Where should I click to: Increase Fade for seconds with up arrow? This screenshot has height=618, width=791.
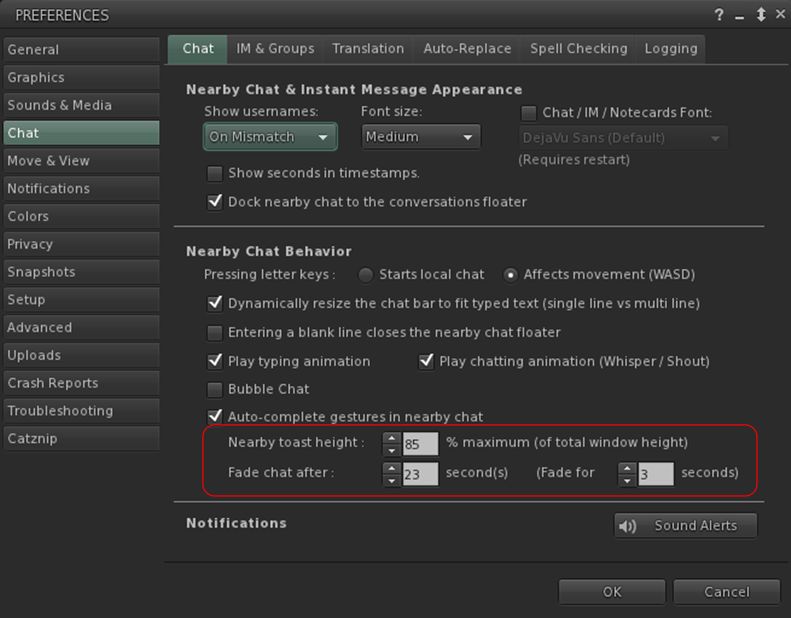tap(627, 467)
